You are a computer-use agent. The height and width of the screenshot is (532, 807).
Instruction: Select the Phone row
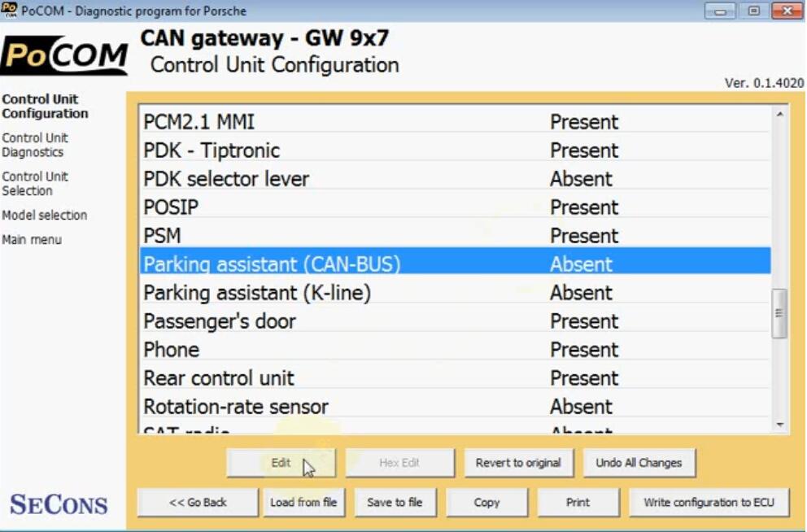455,350
